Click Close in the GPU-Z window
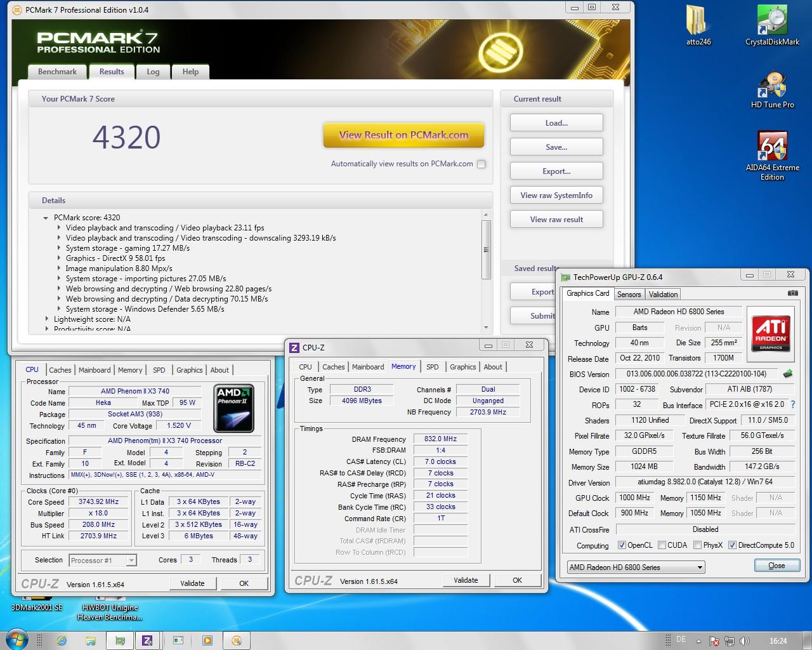812x650 pixels. click(x=776, y=566)
